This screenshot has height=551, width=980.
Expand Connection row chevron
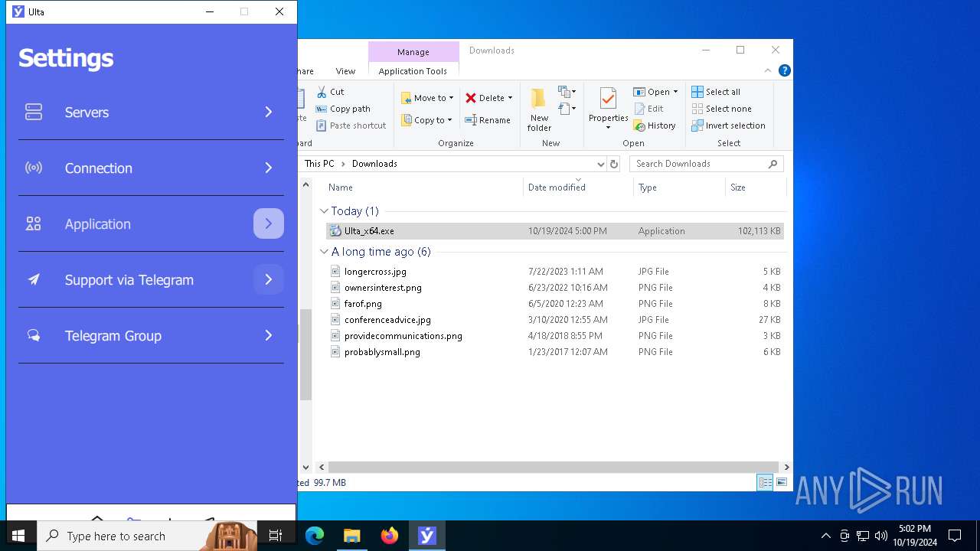click(269, 168)
